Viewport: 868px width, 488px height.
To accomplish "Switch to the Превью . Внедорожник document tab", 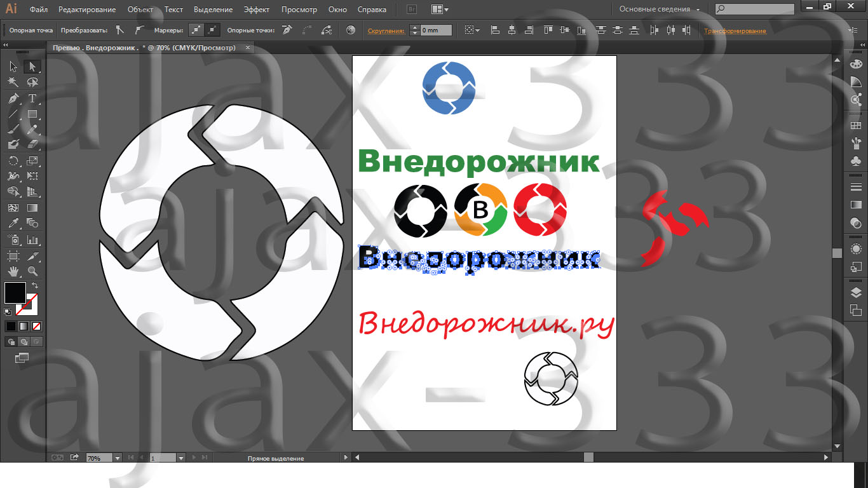I will (145, 48).
